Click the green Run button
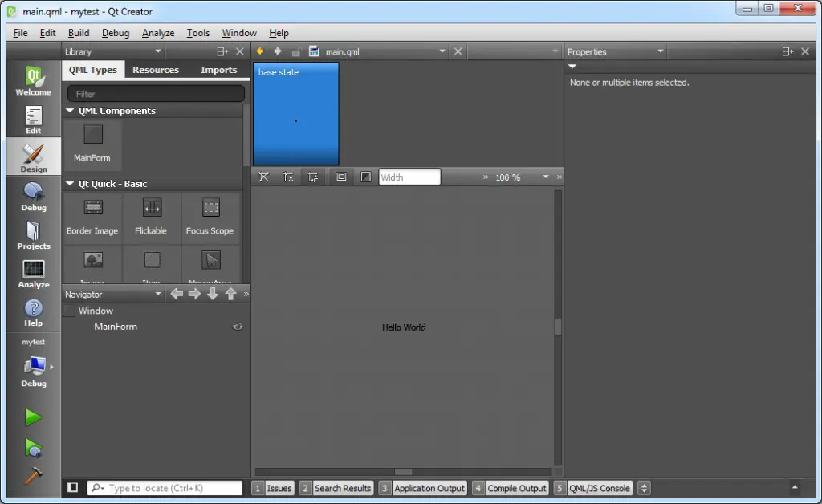Image resolution: width=822 pixels, height=504 pixels. point(33,417)
